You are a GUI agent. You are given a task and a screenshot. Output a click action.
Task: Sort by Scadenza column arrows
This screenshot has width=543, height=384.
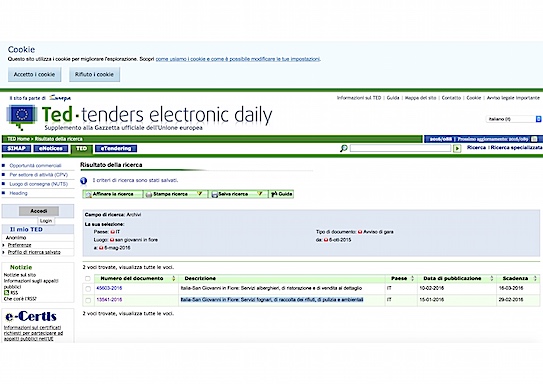[x=535, y=278]
